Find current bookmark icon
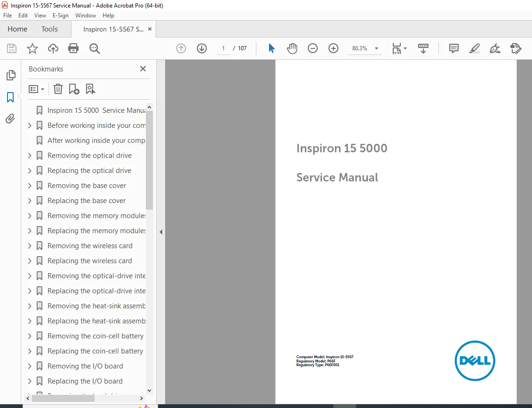The image size is (532, 408). [x=90, y=89]
